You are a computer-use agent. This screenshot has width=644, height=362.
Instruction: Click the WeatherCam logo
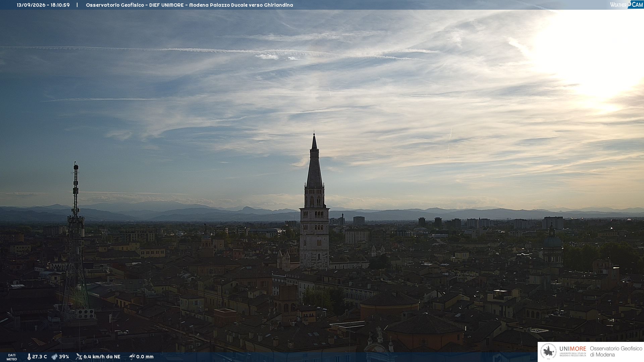click(x=627, y=4)
